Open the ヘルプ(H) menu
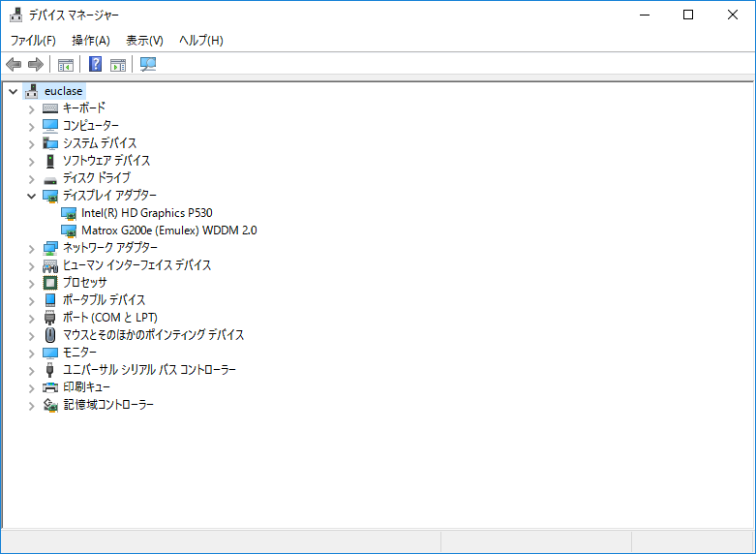756x554 pixels. (x=200, y=40)
